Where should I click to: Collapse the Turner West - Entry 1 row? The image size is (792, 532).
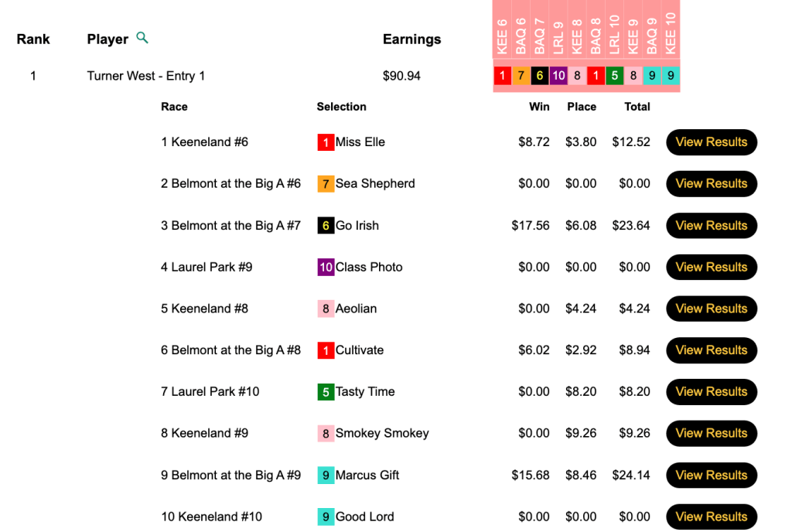pos(145,76)
